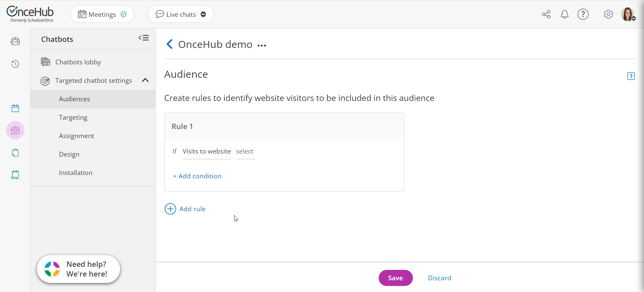Click the share icon in top bar

point(546,14)
